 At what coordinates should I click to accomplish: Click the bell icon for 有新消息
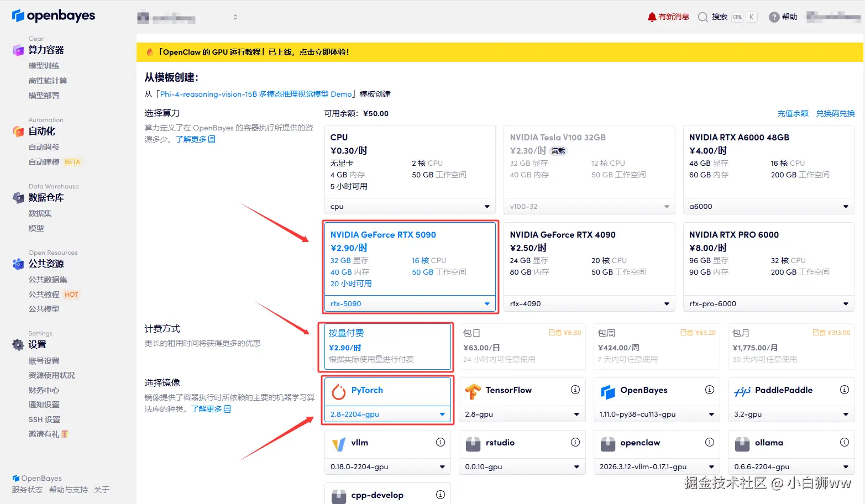pos(652,17)
